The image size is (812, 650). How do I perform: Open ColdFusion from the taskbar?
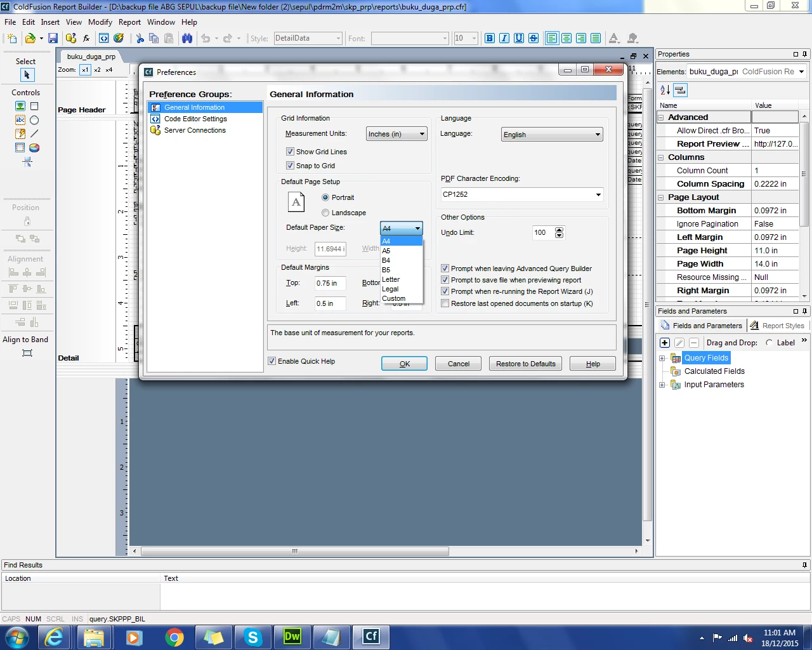371,637
